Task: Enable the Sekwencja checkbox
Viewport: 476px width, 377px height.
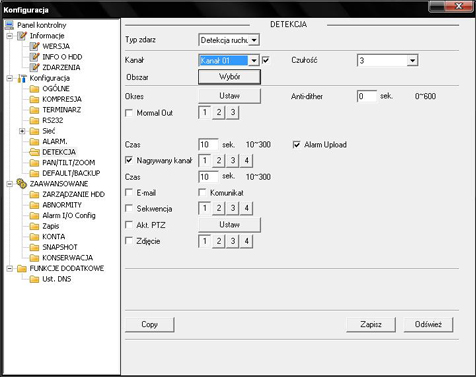Action: point(129,209)
